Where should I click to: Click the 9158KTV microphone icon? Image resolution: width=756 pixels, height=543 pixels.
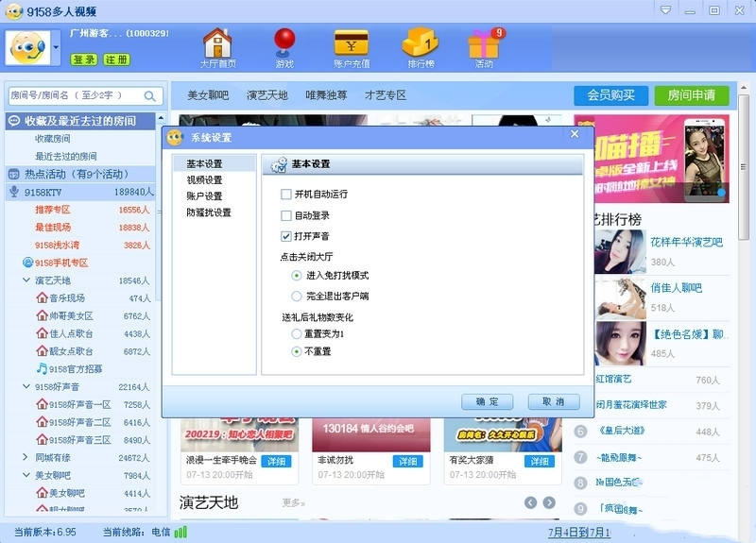click(14, 192)
